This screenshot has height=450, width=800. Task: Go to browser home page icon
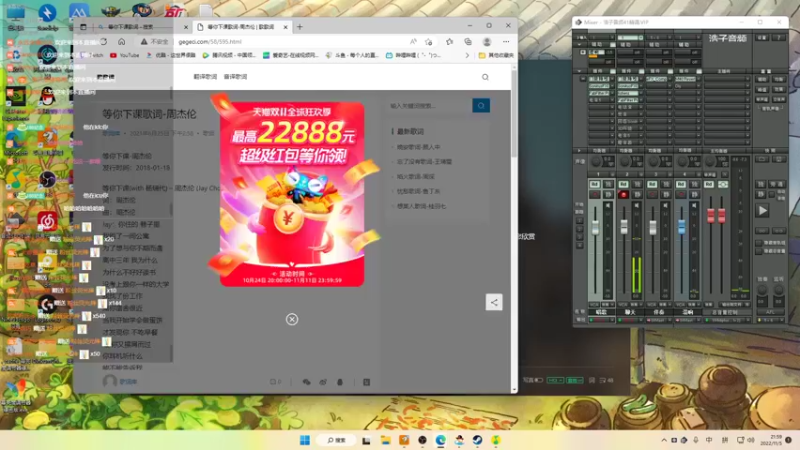coord(121,41)
